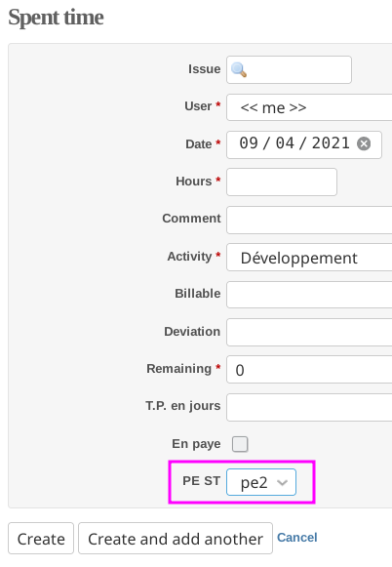392x567 pixels.
Task: Click the year 2021 in Date field
Action: pyautogui.click(x=331, y=143)
